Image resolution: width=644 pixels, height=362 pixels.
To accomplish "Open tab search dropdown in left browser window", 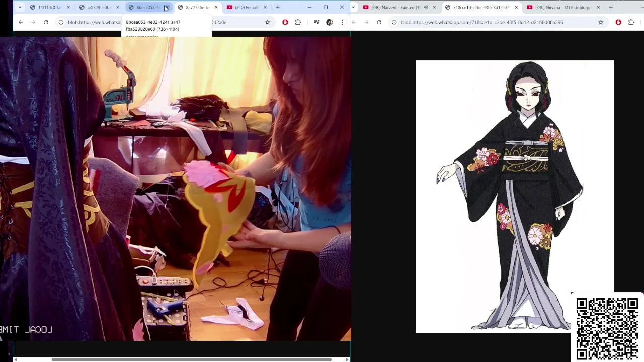I will [20, 7].
